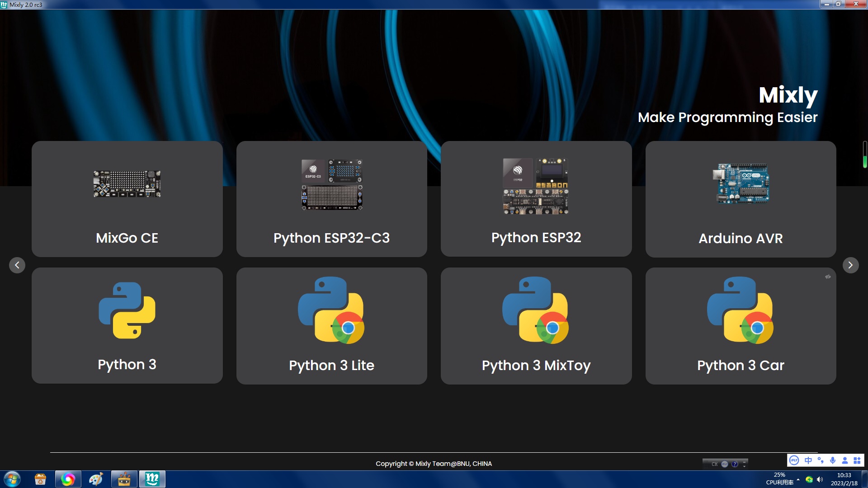Show hidden tray icons arrow
868x488 pixels.
[x=798, y=479]
